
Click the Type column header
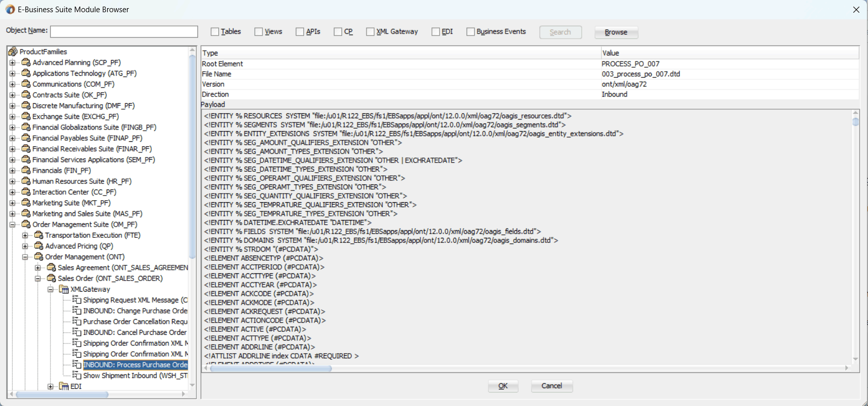[401, 53]
